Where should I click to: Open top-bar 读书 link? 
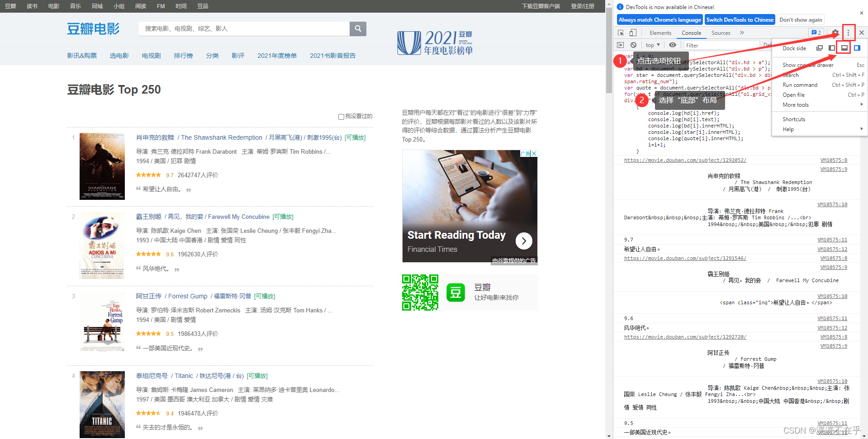coord(32,6)
